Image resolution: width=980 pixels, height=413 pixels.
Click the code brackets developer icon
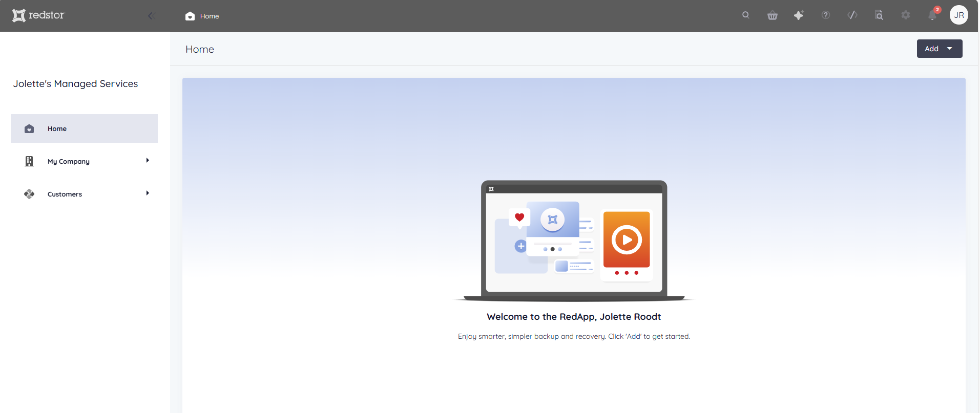(x=852, y=15)
